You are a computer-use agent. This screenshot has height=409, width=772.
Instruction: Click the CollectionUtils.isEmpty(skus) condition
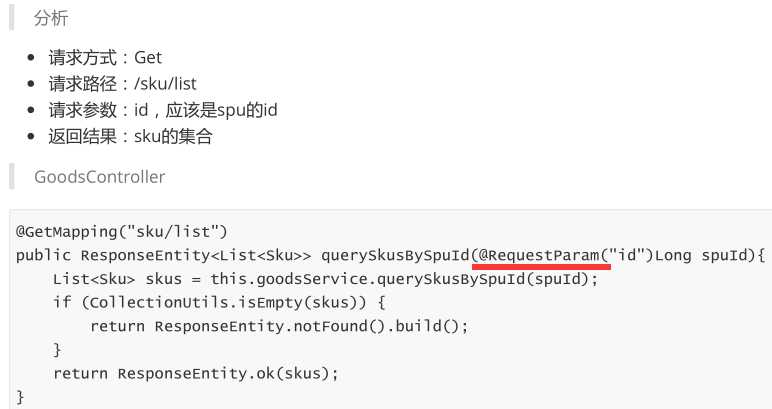click(234, 302)
